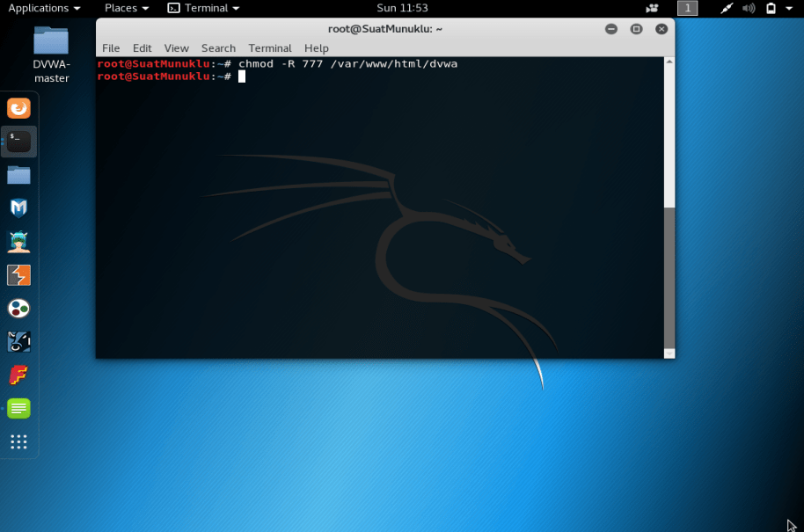Open the clock showing Sun 11:53

pos(403,8)
